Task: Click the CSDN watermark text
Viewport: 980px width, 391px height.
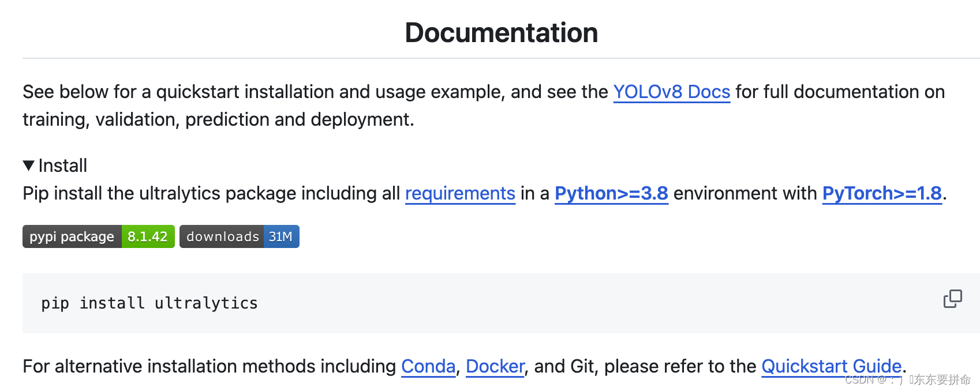Action: coord(907,379)
